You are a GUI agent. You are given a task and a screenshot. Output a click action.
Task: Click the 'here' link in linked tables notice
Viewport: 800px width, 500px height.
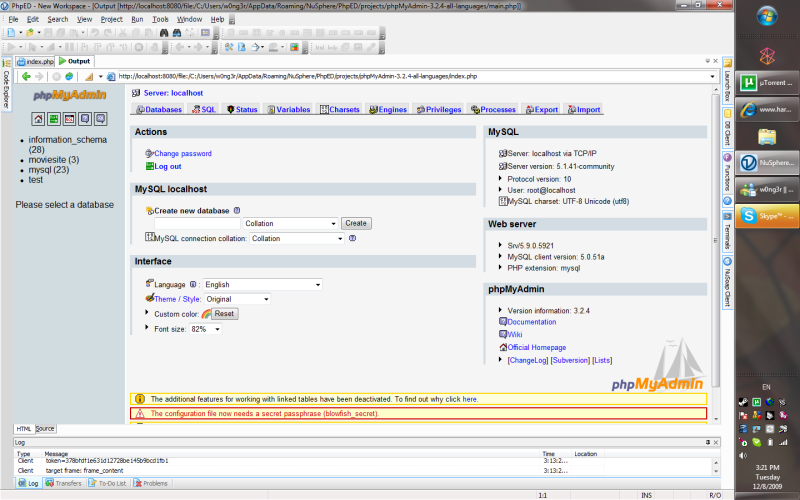coord(469,399)
